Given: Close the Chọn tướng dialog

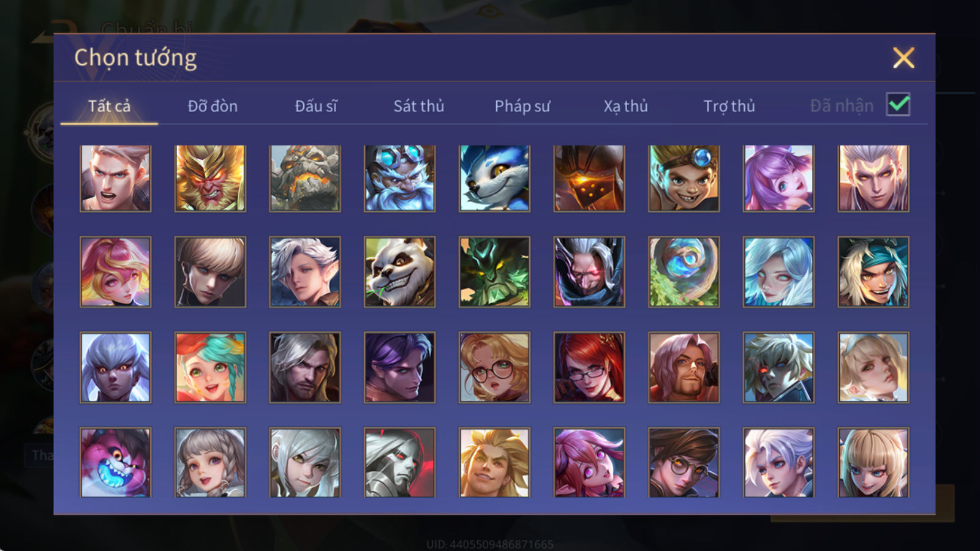Looking at the screenshot, I should (903, 58).
